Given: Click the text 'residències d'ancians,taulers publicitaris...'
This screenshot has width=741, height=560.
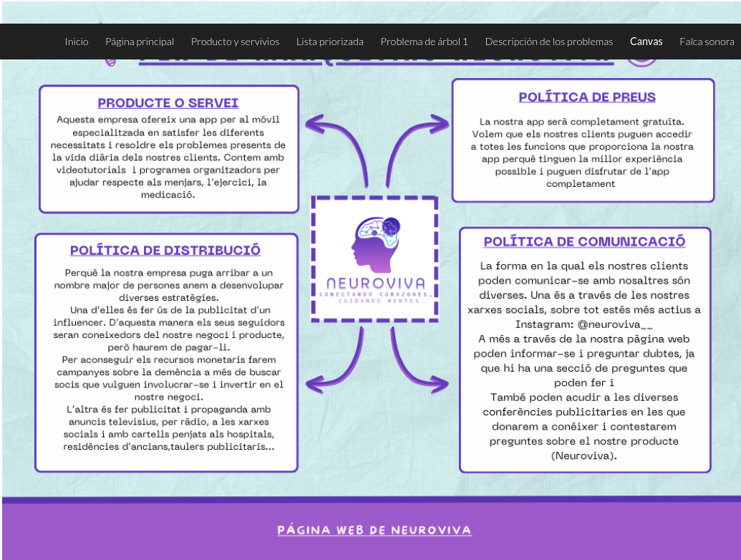Looking at the screenshot, I should tap(169, 447).
